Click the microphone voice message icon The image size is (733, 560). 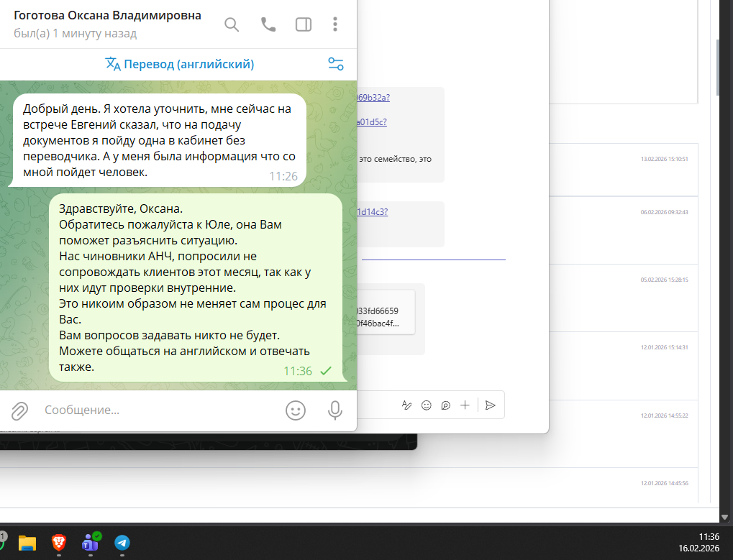pos(334,410)
